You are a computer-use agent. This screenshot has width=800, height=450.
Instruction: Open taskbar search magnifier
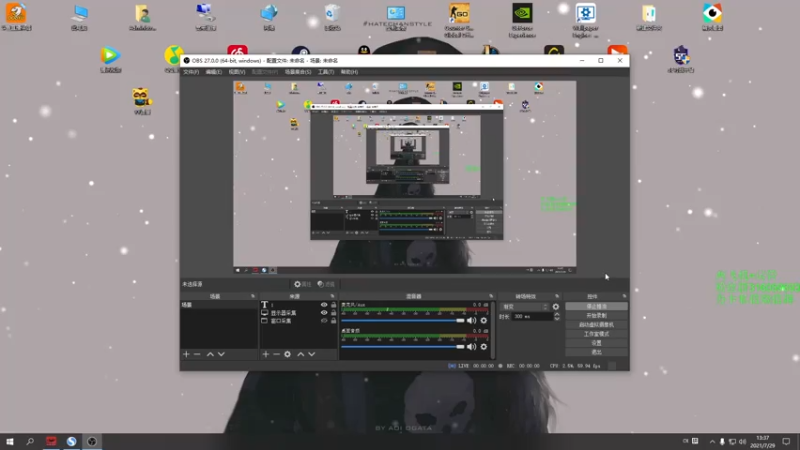click(x=30, y=441)
